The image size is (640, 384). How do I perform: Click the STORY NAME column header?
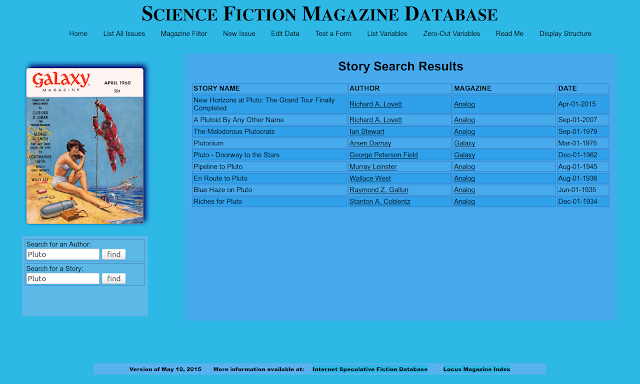click(270, 88)
